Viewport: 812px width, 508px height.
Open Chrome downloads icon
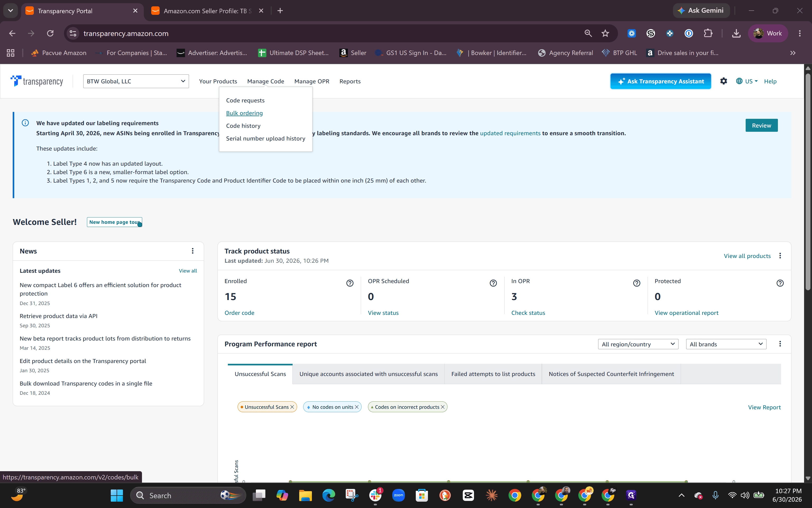[736, 33]
